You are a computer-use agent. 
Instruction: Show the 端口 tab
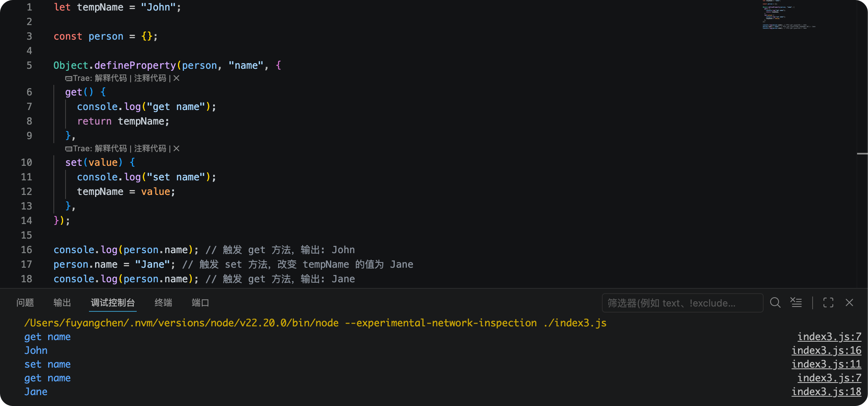(x=200, y=302)
